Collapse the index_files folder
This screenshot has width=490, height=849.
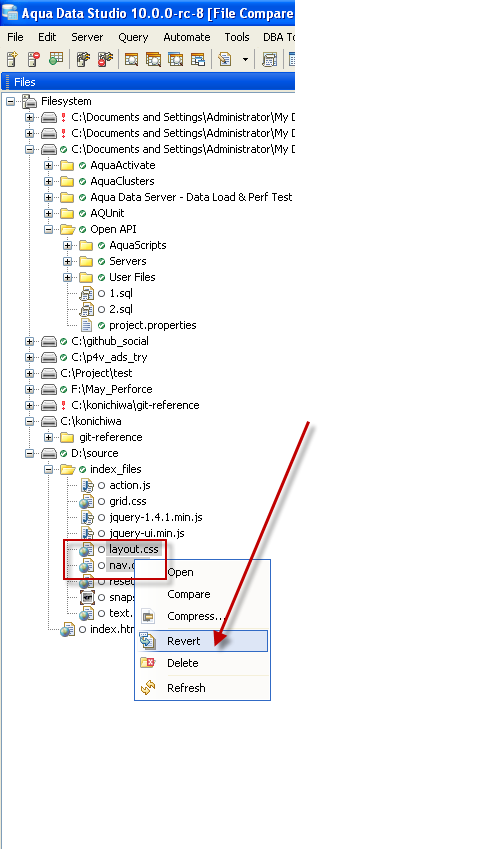pyautogui.click(x=49, y=469)
